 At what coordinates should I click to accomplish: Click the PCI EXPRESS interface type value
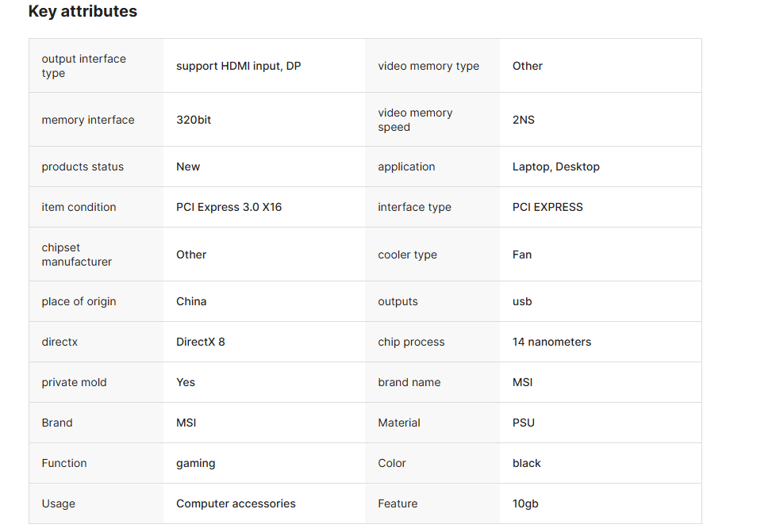tap(548, 207)
